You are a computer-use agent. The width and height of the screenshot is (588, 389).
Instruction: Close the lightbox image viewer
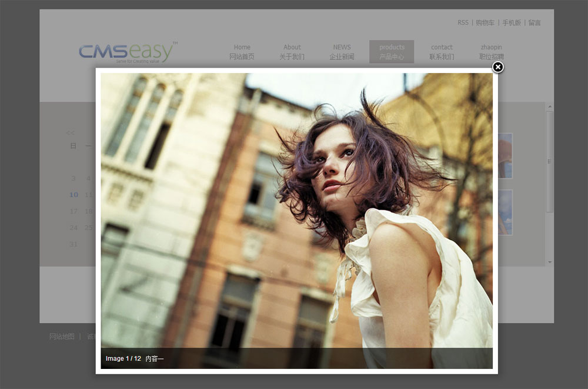tap(497, 67)
